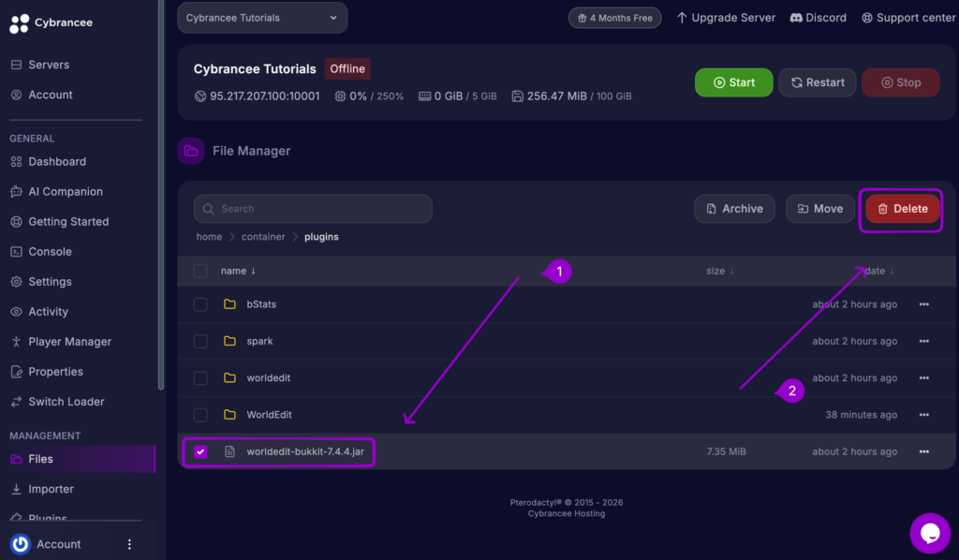The width and height of the screenshot is (959, 560).
Task: Go to the container breadcrumb
Action: [x=263, y=237]
